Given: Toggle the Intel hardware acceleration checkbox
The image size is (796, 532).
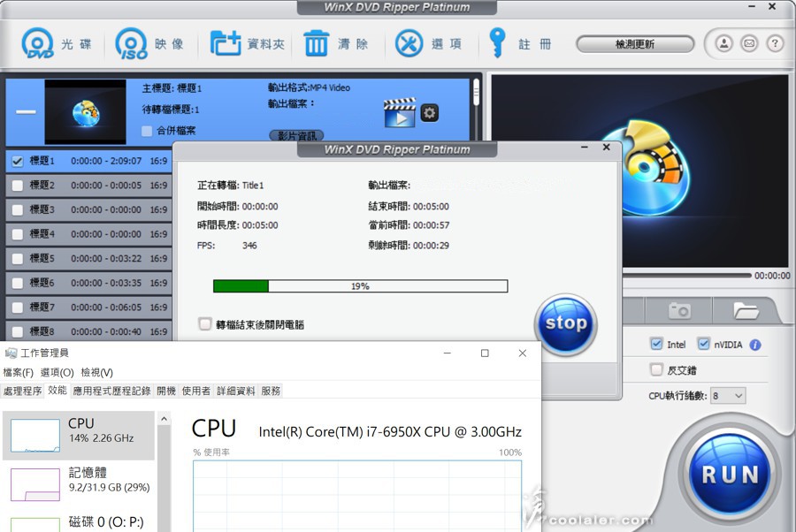Looking at the screenshot, I should click(x=656, y=345).
